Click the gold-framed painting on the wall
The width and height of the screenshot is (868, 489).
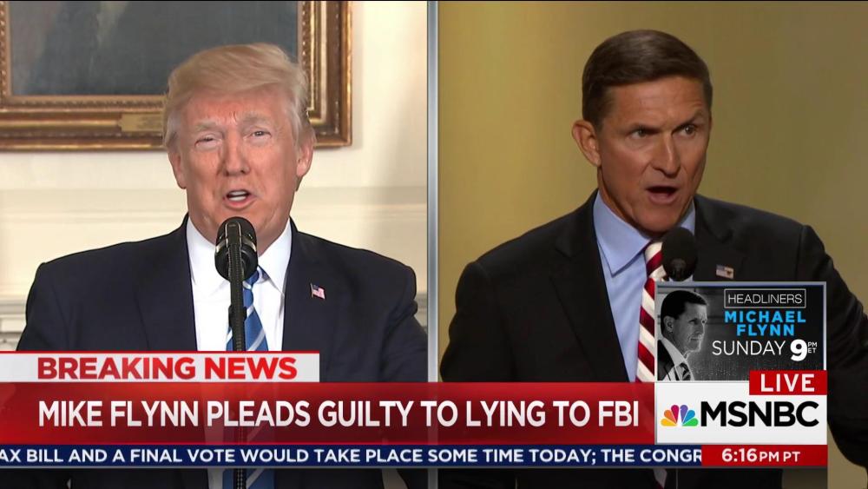(x=176, y=74)
